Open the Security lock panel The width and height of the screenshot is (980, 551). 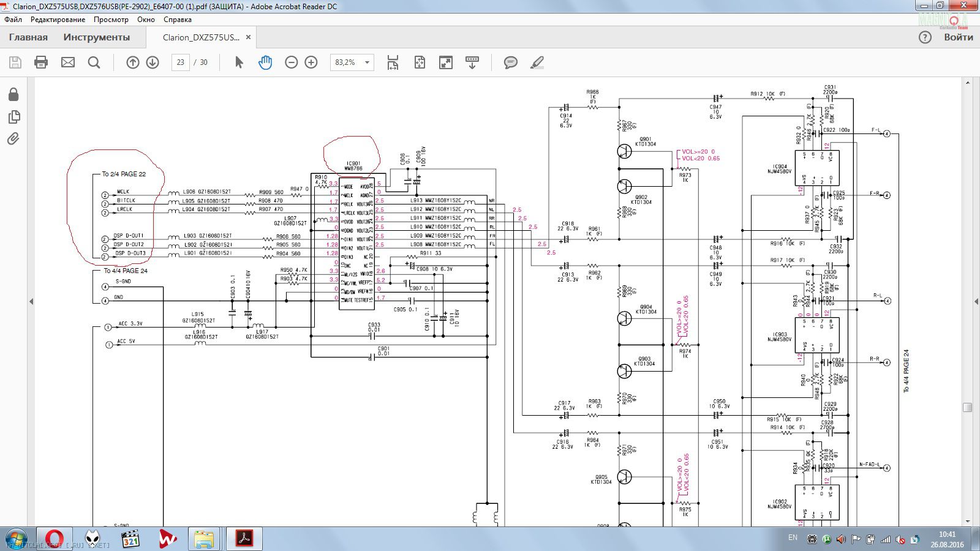13,94
